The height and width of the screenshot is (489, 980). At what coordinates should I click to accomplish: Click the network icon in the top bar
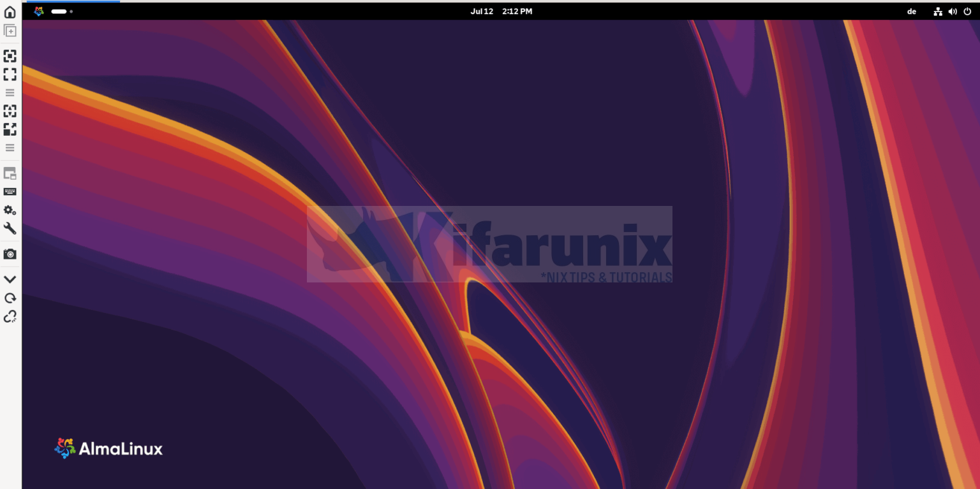coord(938,11)
